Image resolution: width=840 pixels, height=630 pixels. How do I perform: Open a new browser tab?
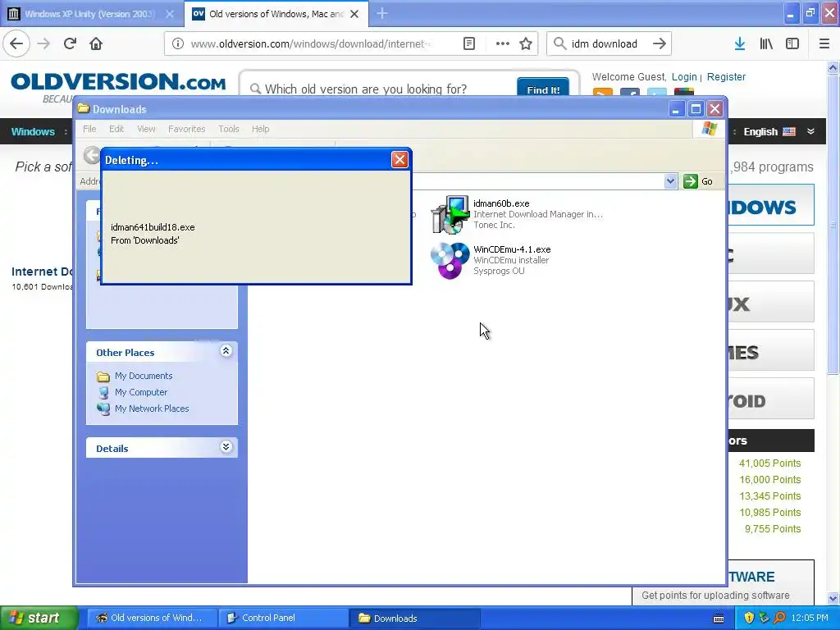[382, 13]
